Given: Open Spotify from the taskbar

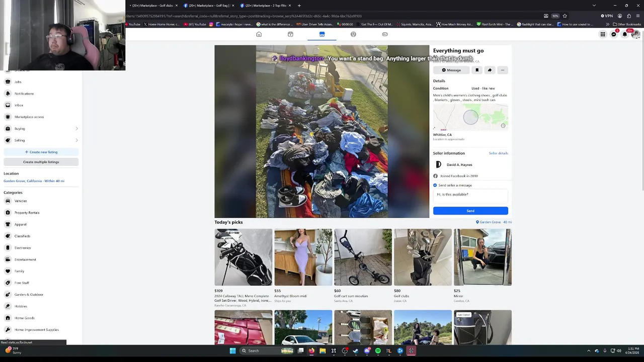Looking at the screenshot, I should coord(378,350).
